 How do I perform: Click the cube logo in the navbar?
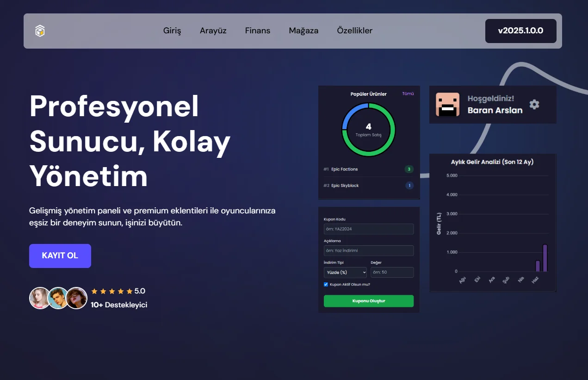pos(40,31)
